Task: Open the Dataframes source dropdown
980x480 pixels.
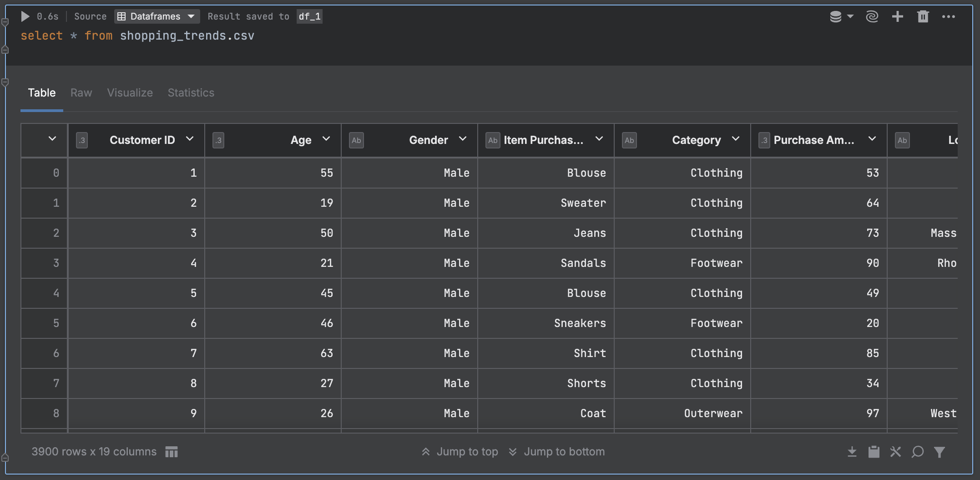Action: (x=157, y=16)
